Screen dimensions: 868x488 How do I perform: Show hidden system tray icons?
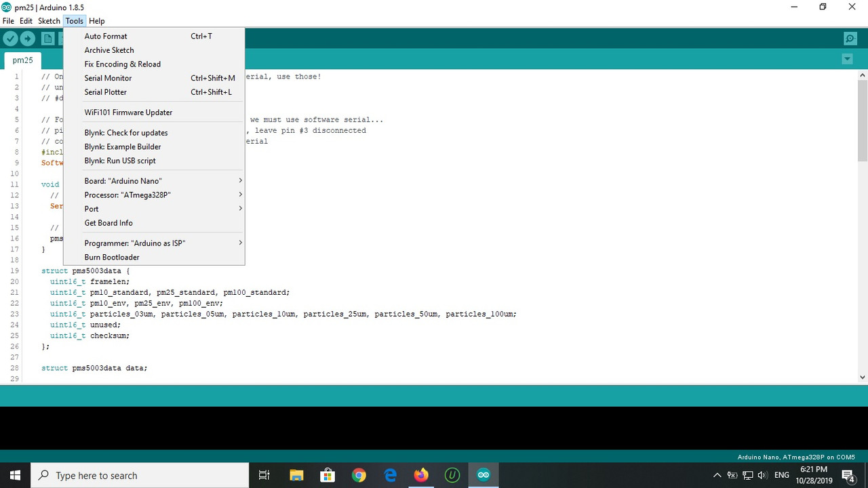717,475
